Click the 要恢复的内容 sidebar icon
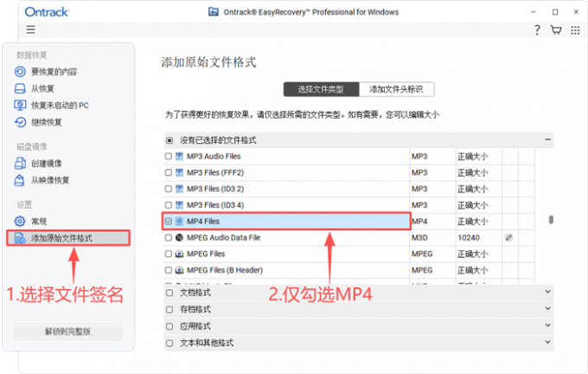The width and height of the screenshot is (588, 374). click(x=20, y=71)
